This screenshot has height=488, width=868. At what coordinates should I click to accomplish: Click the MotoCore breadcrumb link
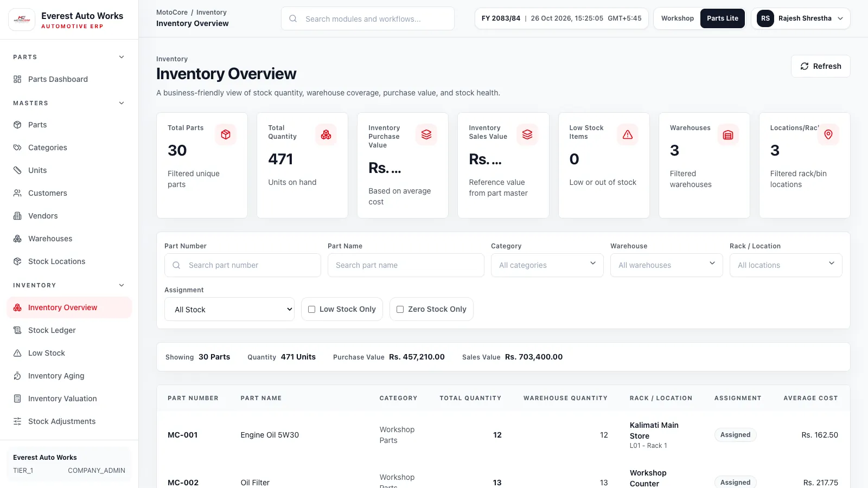coord(172,12)
